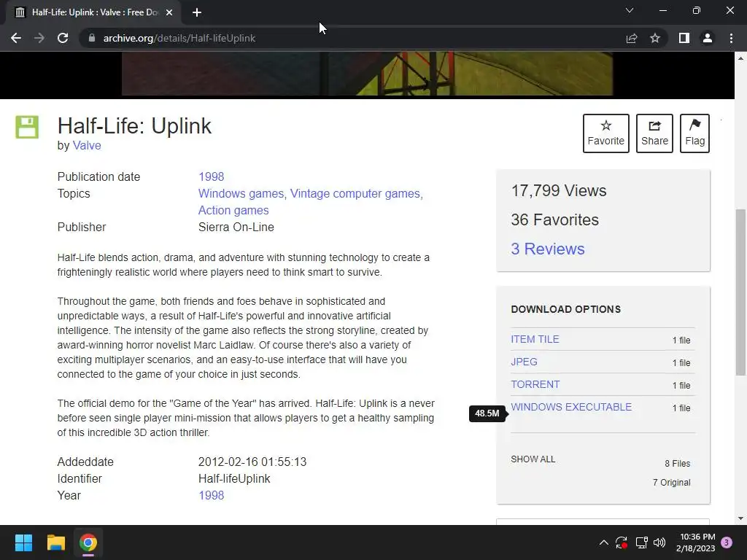The width and height of the screenshot is (747, 560).
Task: Download the JPEG file
Action: 524,362
